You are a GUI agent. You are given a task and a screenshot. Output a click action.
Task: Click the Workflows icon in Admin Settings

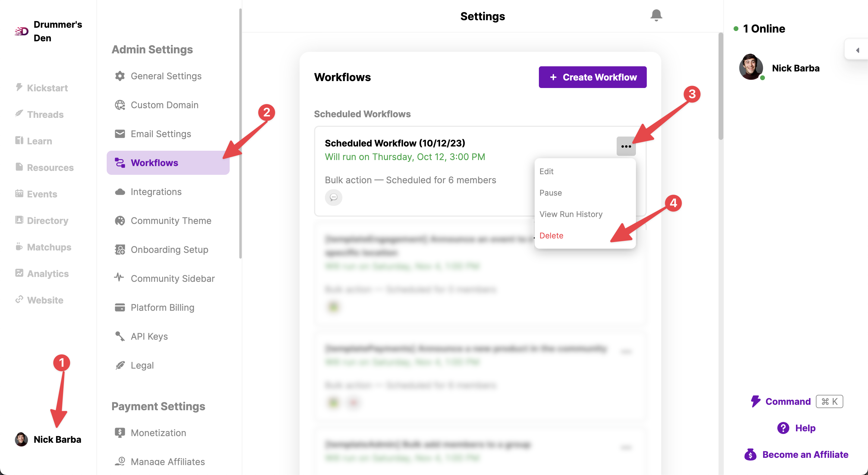click(120, 163)
